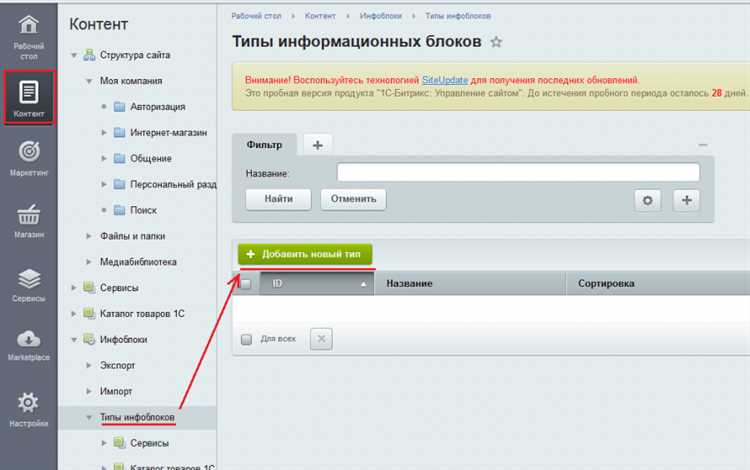The width and height of the screenshot is (750, 470).
Task: Collapse the Структура сайта node
Action: [x=74, y=55]
